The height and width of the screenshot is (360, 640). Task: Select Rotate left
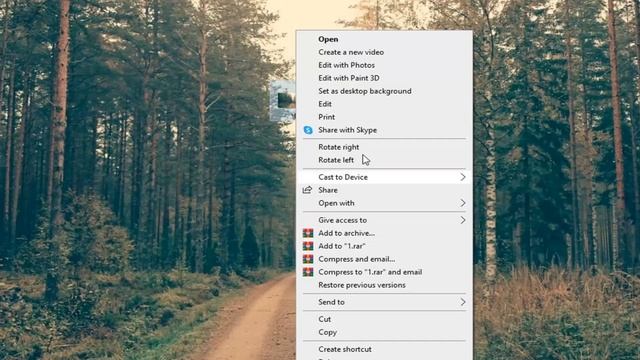click(384, 160)
